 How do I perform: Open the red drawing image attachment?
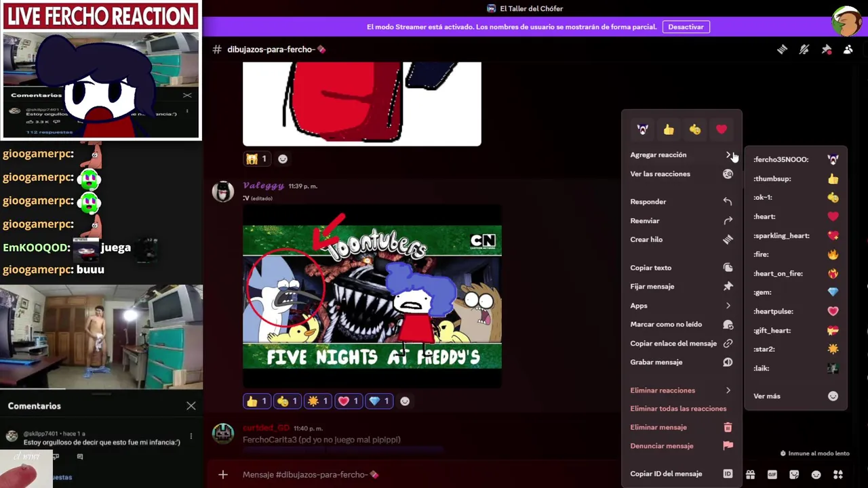tap(362, 104)
